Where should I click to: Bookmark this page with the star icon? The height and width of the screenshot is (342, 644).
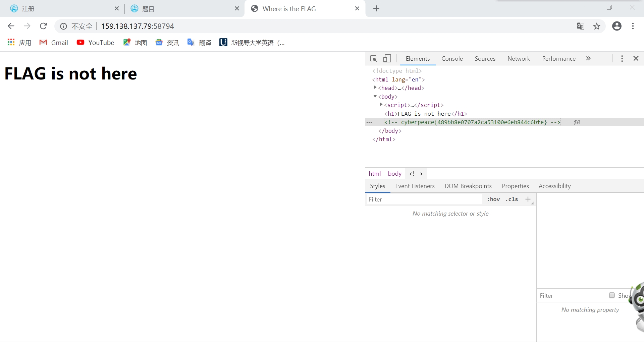point(597,26)
